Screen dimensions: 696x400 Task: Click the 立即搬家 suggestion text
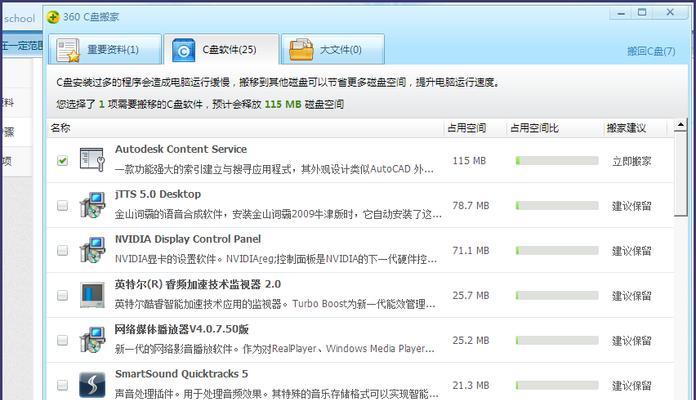(632, 161)
